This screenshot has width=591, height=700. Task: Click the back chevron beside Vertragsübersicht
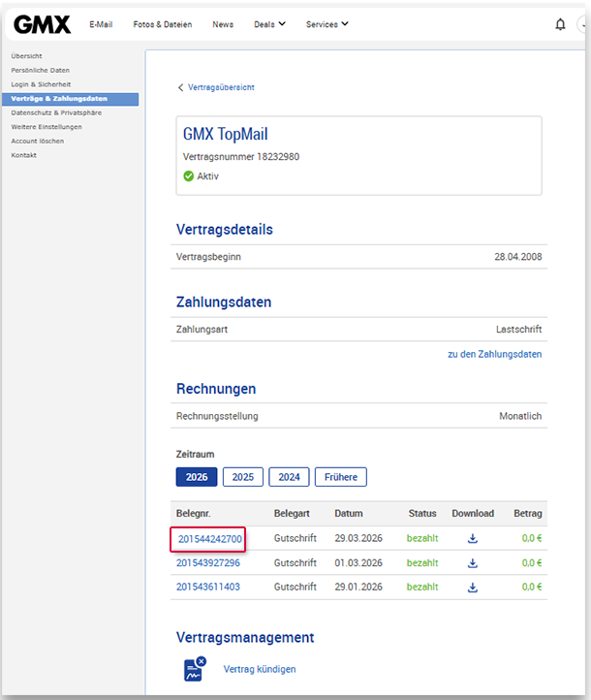point(180,87)
